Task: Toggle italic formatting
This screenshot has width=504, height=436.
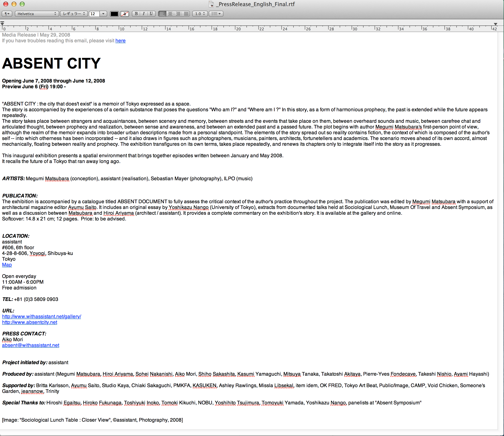Action: click(144, 14)
